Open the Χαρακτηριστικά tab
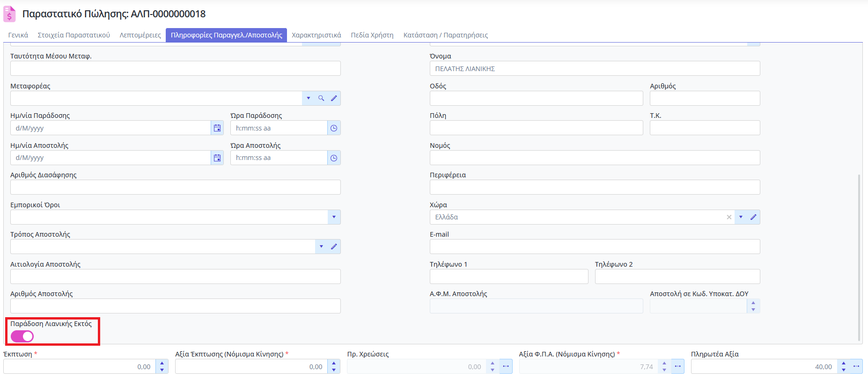 coord(316,35)
